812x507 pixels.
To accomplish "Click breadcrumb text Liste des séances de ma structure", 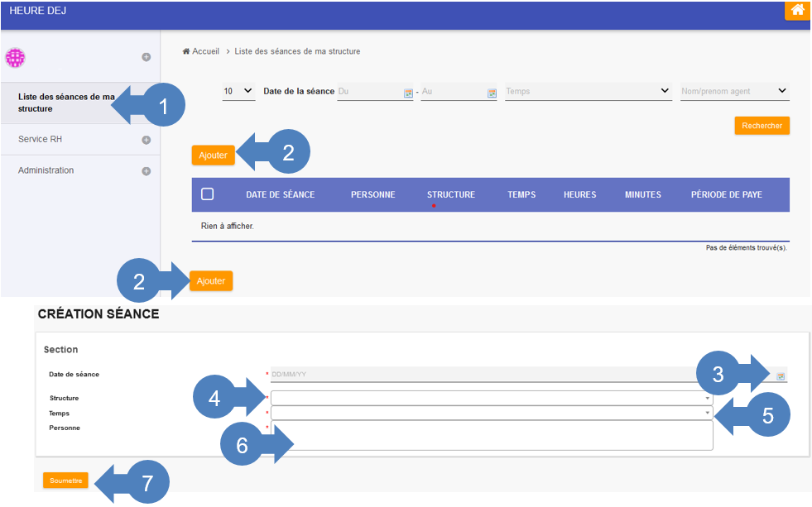I will (297, 51).
